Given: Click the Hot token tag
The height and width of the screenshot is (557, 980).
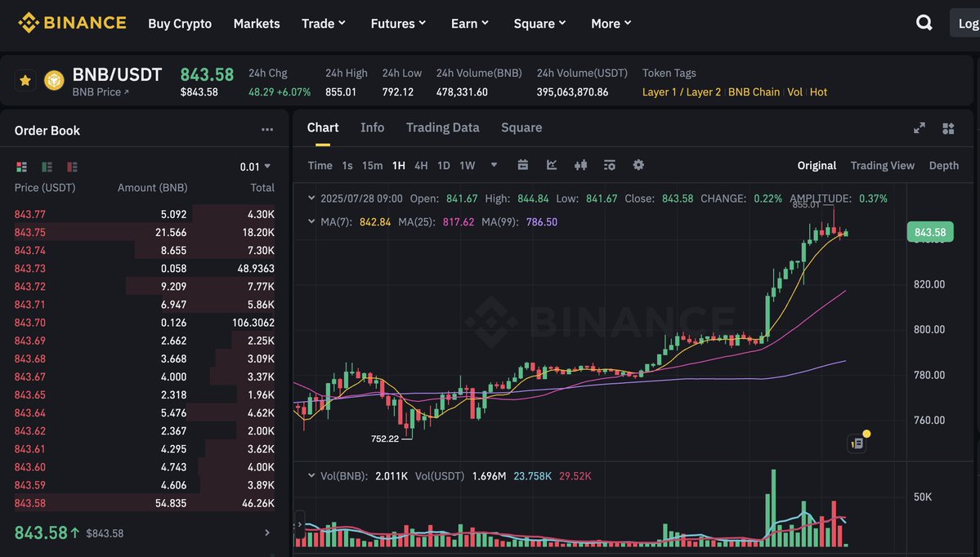Looking at the screenshot, I should pos(818,91).
